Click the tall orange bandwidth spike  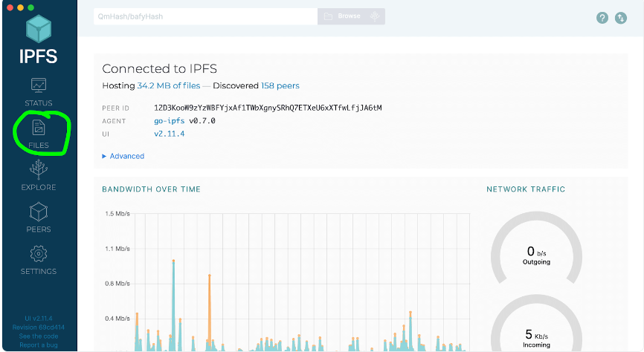210,313
